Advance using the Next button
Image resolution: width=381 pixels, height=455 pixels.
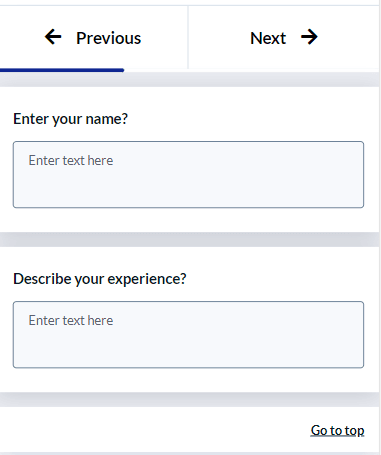[x=284, y=37]
